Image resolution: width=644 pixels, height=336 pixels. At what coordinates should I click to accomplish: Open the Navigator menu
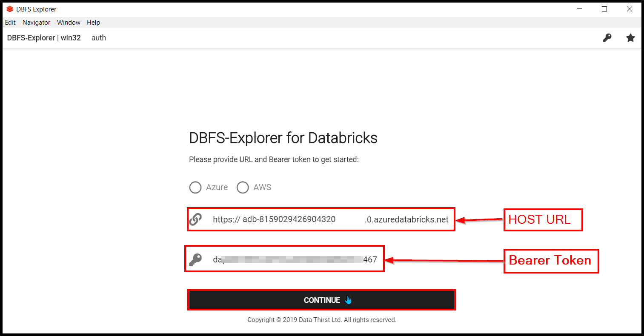pyautogui.click(x=36, y=23)
